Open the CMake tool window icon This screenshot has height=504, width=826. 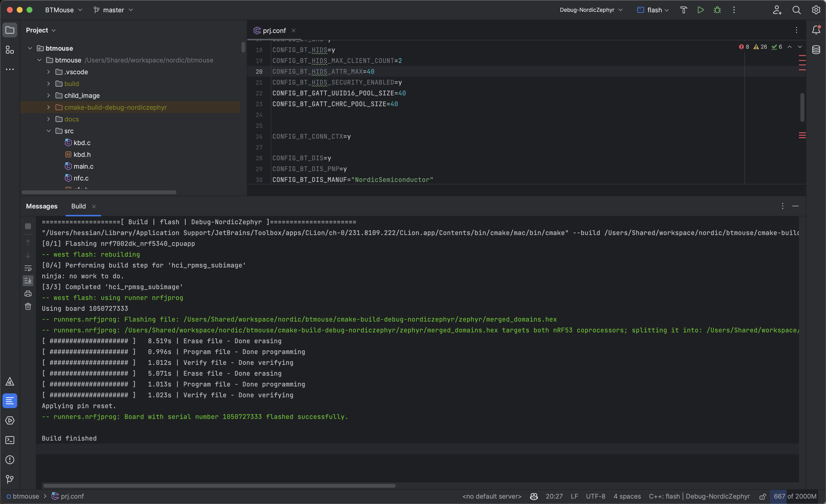10,382
